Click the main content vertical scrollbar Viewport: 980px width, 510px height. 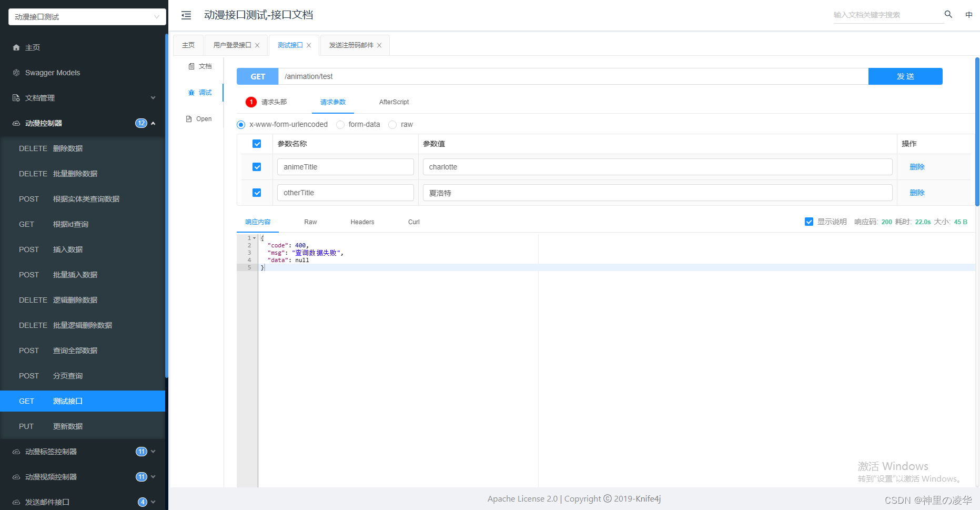click(x=977, y=132)
